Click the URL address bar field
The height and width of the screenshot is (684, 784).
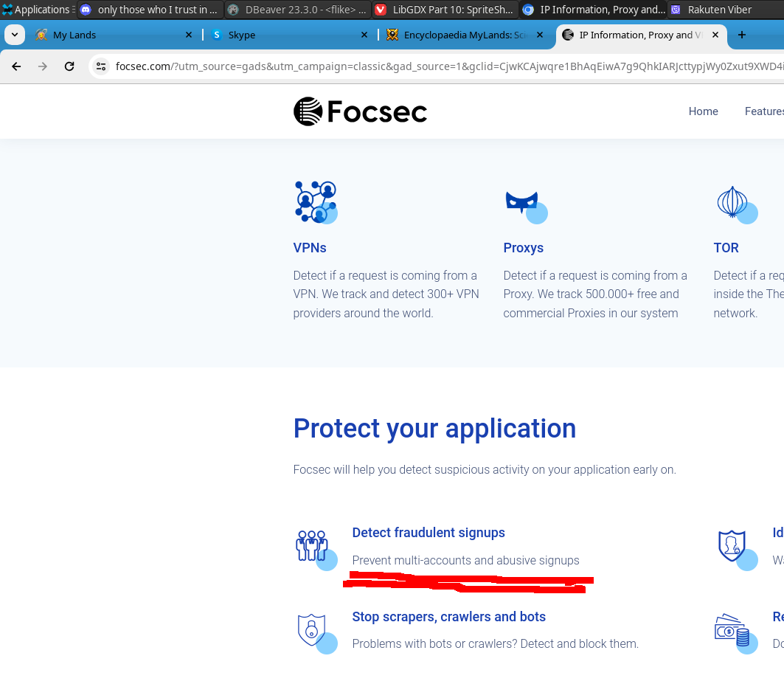pyautogui.click(x=443, y=66)
